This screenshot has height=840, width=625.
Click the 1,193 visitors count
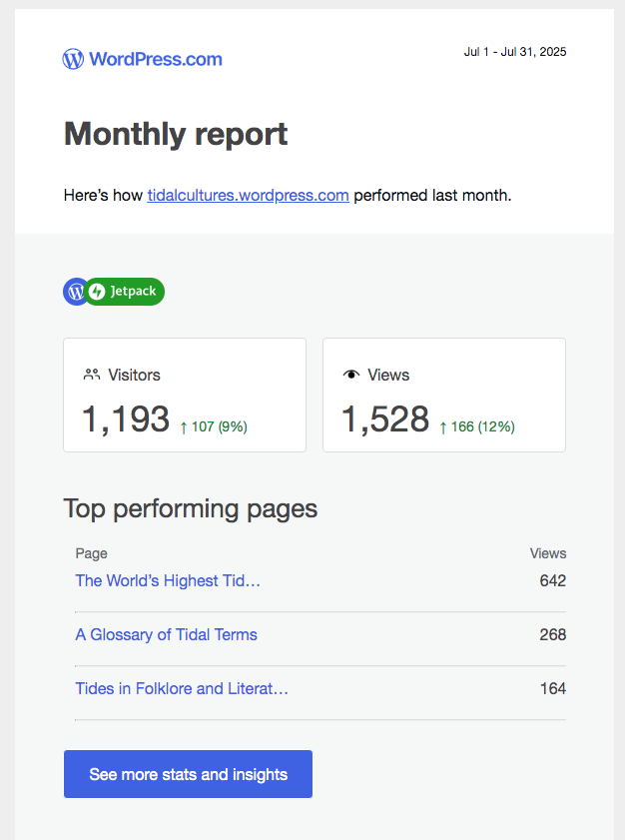click(x=126, y=420)
